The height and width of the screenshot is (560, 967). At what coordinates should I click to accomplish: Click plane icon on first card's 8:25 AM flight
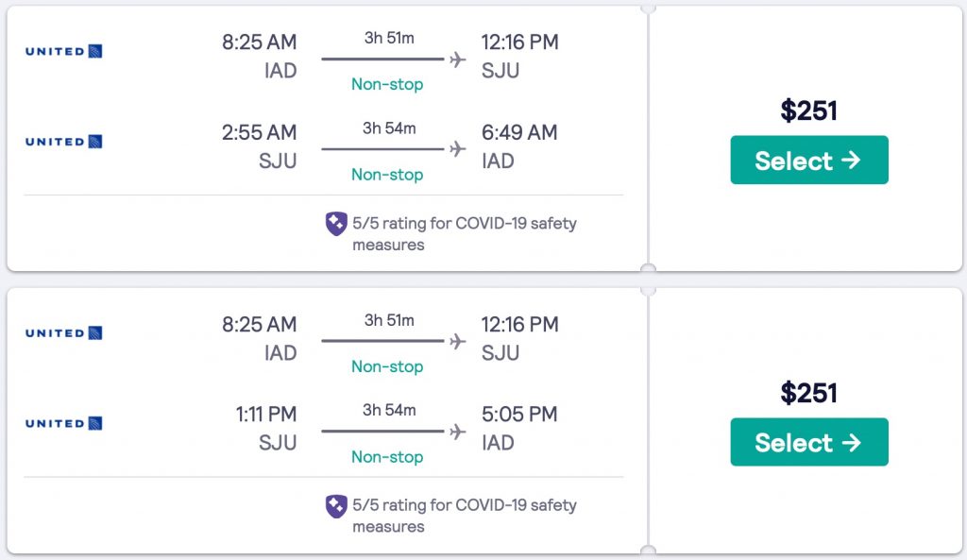pyautogui.click(x=458, y=59)
